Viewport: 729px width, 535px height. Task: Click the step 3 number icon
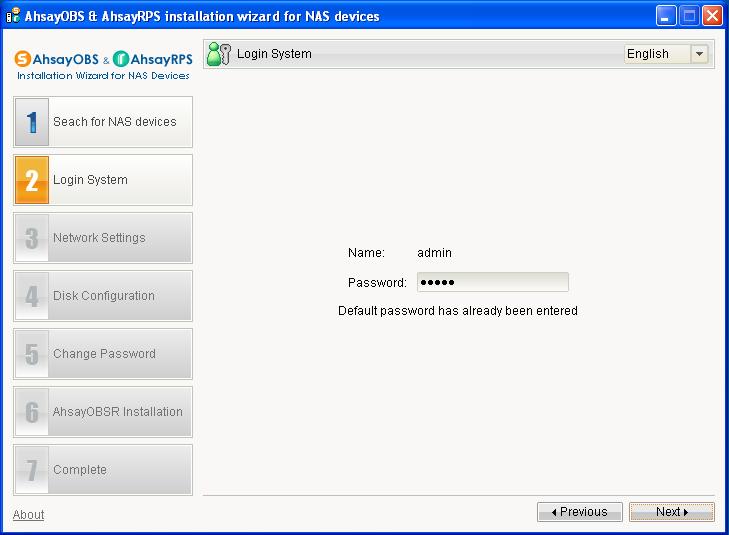[x=32, y=238]
